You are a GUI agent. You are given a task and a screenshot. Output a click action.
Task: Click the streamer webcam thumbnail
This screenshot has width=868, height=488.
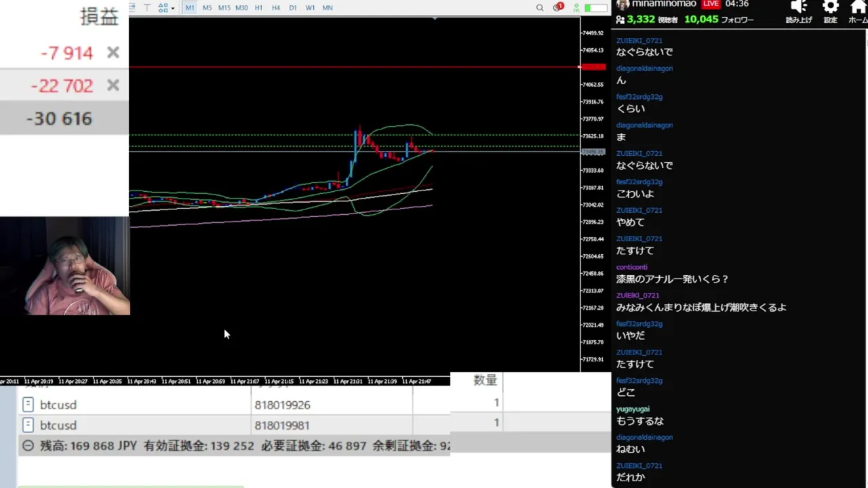click(65, 266)
